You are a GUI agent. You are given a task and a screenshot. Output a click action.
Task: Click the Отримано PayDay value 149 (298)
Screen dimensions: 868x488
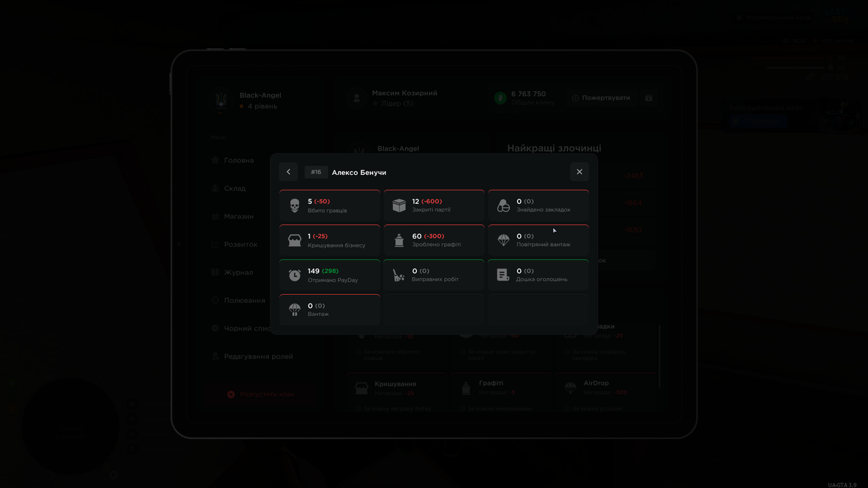(323, 270)
